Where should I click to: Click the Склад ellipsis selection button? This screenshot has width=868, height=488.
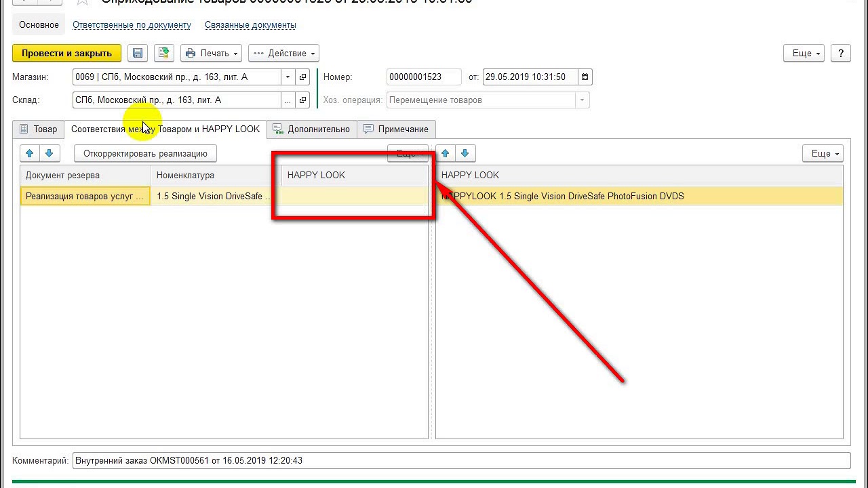pyautogui.click(x=288, y=100)
